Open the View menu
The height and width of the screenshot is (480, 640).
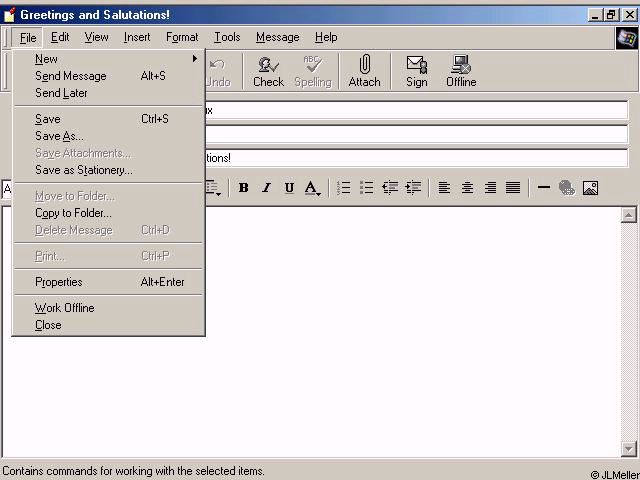coord(96,37)
